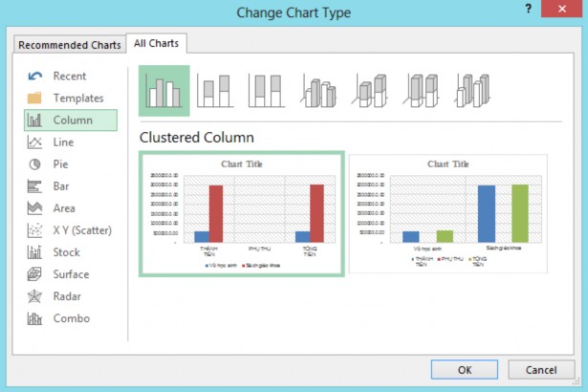588x392 pixels.
Task: Choose the Stacked Column subtype icon
Action: pos(216,90)
